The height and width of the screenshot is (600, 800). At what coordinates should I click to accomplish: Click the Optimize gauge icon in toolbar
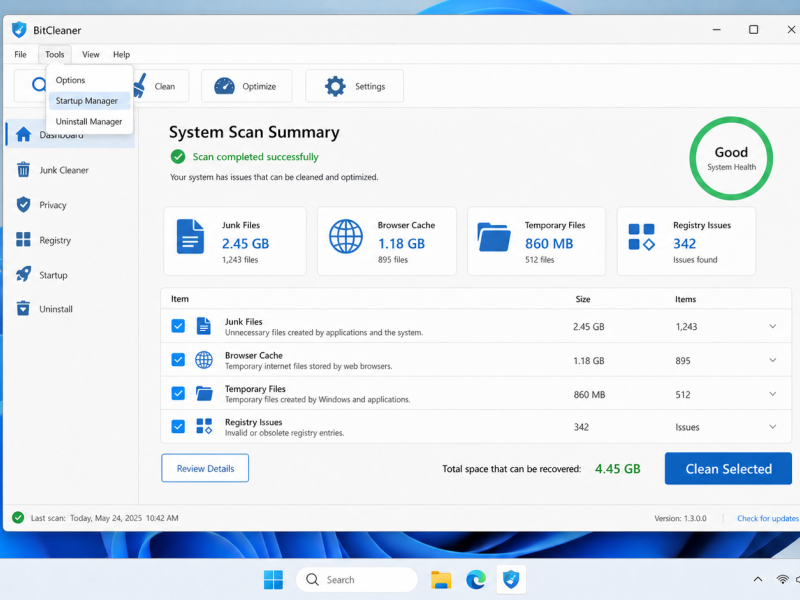tap(224, 86)
